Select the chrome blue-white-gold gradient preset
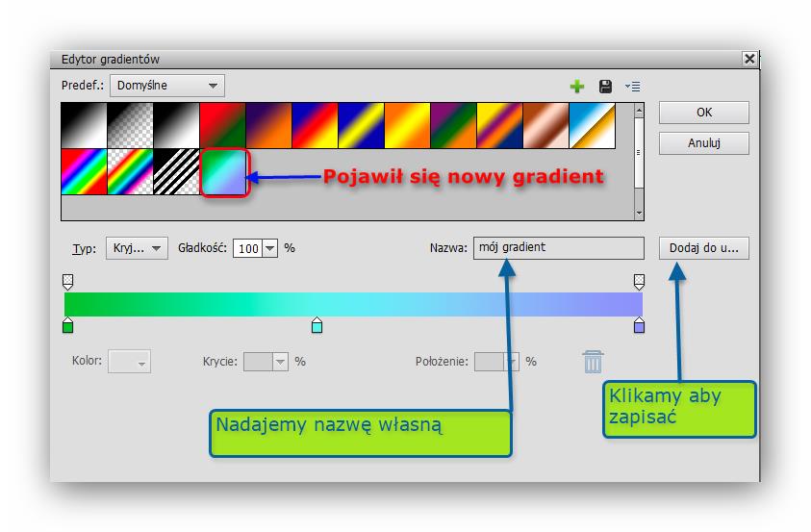The image size is (811, 532). 593,126
